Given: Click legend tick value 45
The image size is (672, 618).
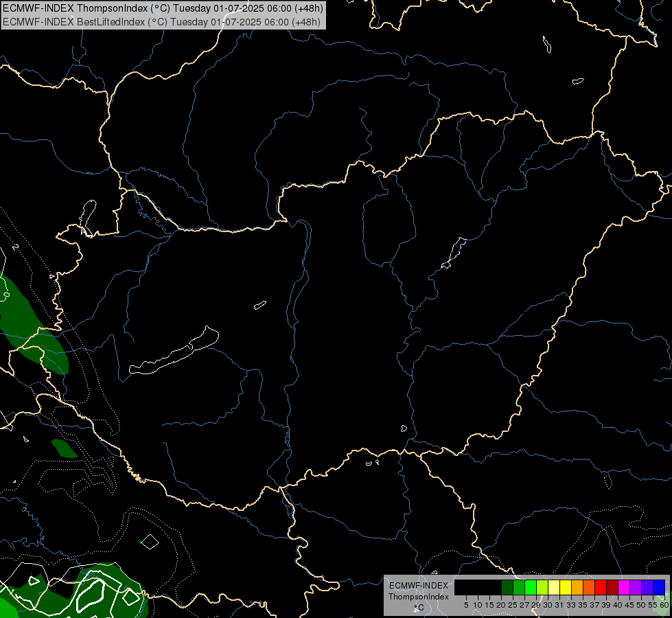Looking at the screenshot, I should click(x=629, y=605).
